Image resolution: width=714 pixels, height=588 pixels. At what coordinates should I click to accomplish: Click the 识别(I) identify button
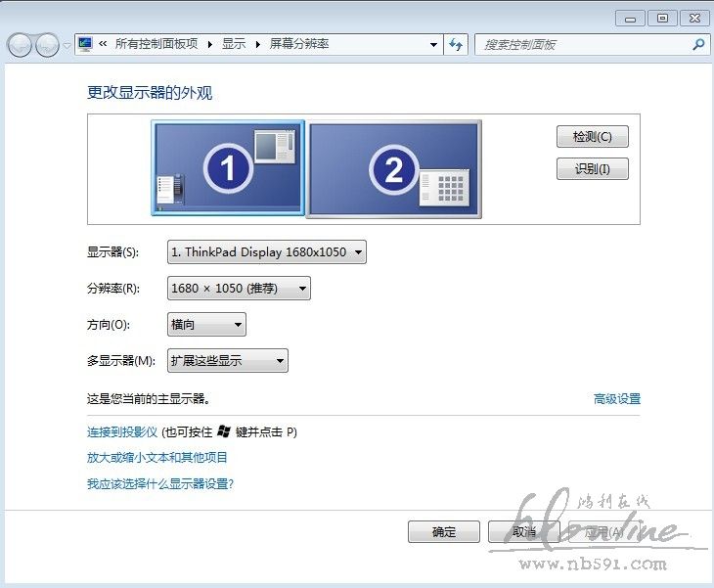coord(593,169)
